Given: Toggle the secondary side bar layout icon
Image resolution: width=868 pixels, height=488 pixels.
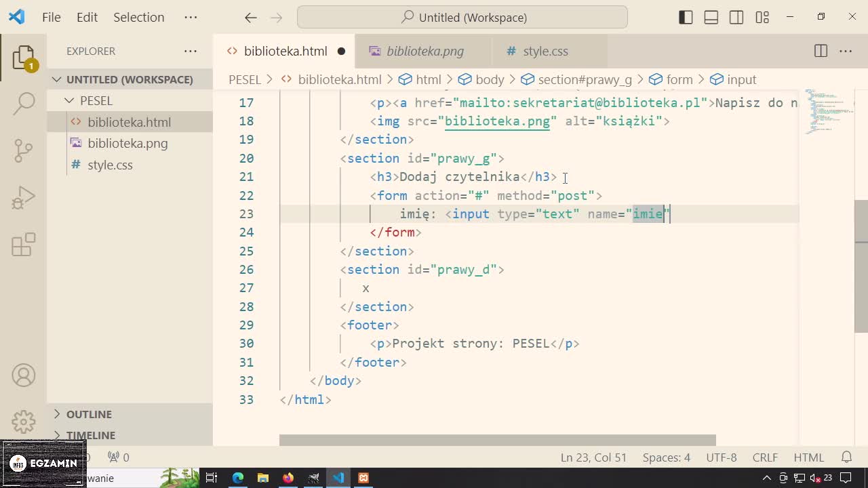Looking at the screenshot, I should 736,18.
